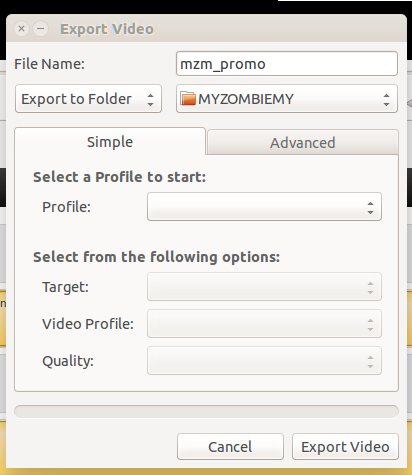Click the Export Video title bar text
The height and width of the screenshot is (475, 412).
(107, 29)
